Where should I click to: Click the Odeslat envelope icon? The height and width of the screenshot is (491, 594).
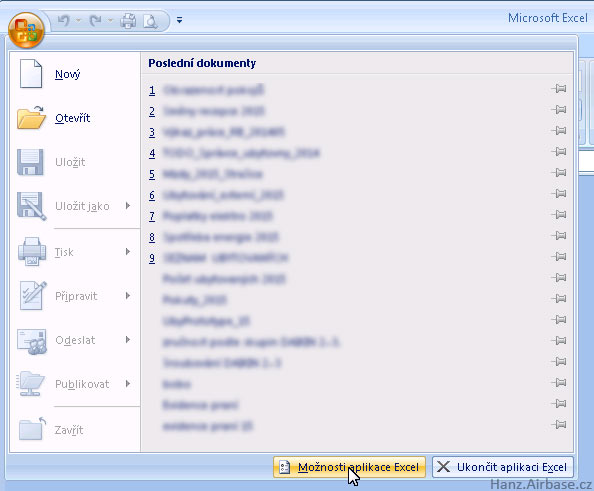click(x=32, y=341)
